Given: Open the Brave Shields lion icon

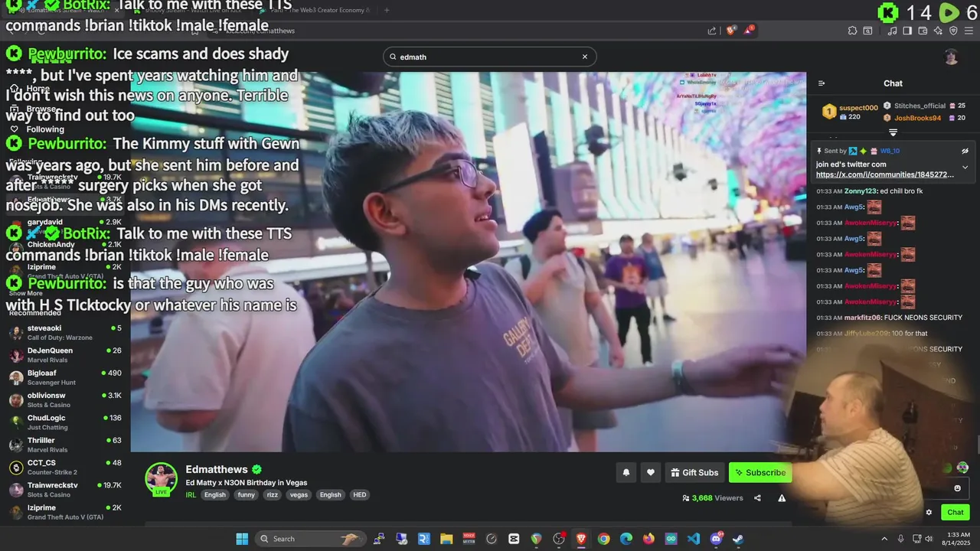Looking at the screenshot, I should [731, 31].
